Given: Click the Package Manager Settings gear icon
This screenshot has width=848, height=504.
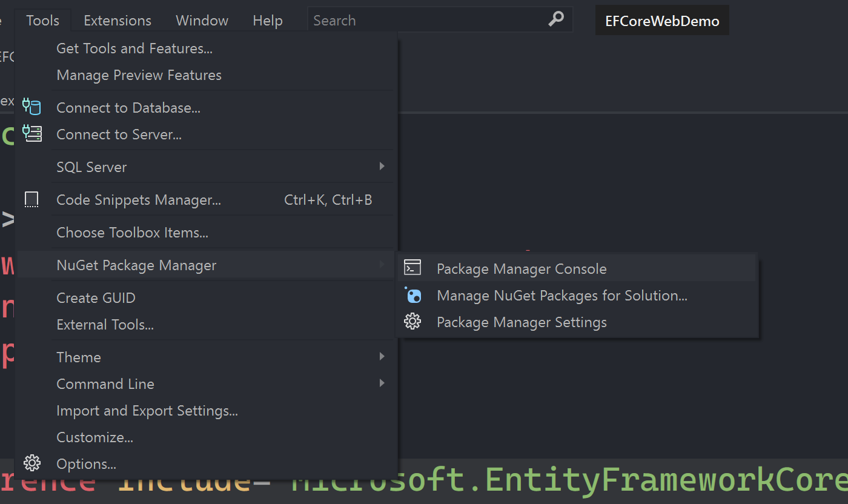Looking at the screenshot, I should (x=412, y=322).
